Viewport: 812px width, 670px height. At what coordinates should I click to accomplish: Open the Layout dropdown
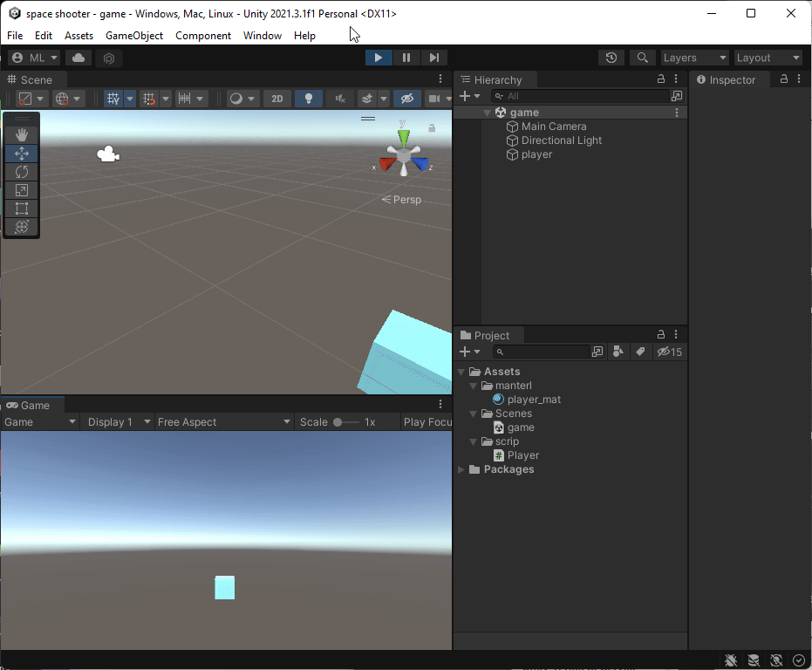coord(766,57)
